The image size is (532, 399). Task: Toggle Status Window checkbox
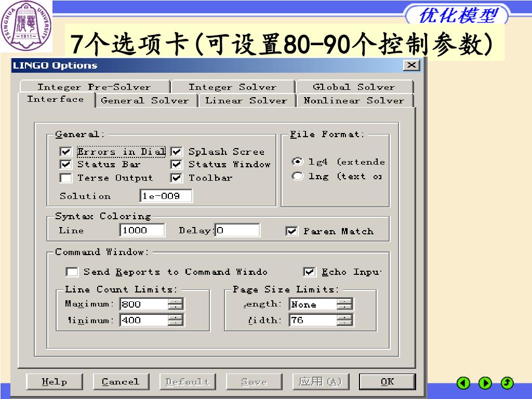click(177, 165)
